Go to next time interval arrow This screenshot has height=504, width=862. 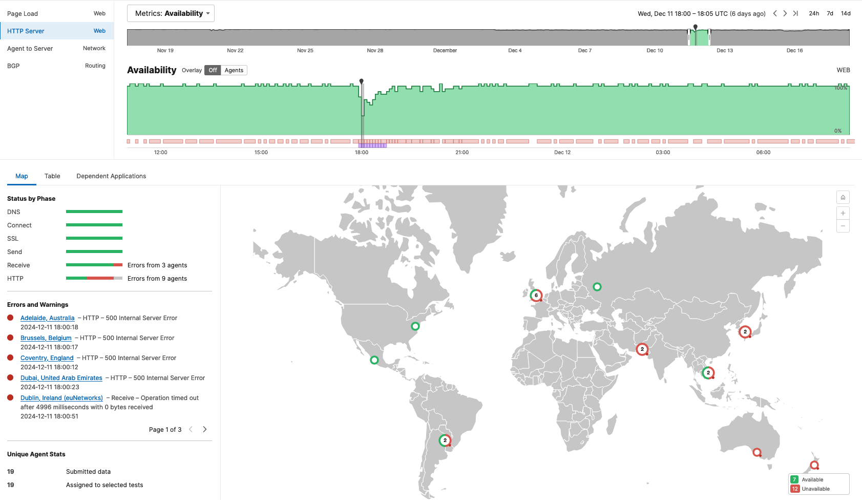(x=785, y=13)
